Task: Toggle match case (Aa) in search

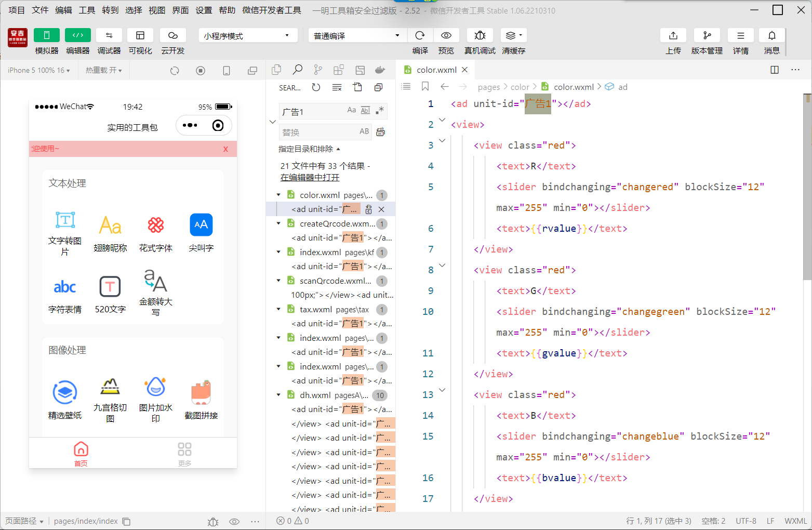Action: pos(352,110)
